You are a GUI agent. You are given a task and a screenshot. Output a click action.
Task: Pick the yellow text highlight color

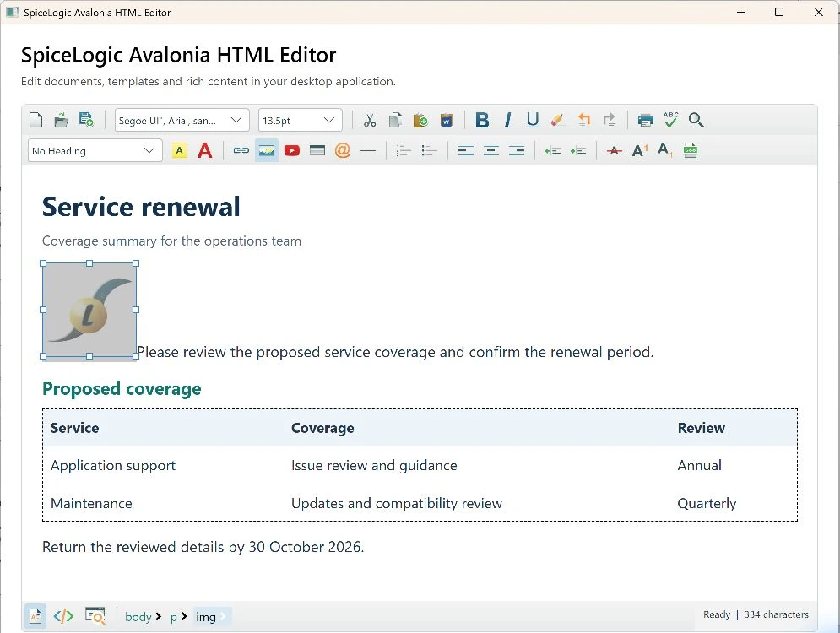pyautogui.click(x=180, y=150)
